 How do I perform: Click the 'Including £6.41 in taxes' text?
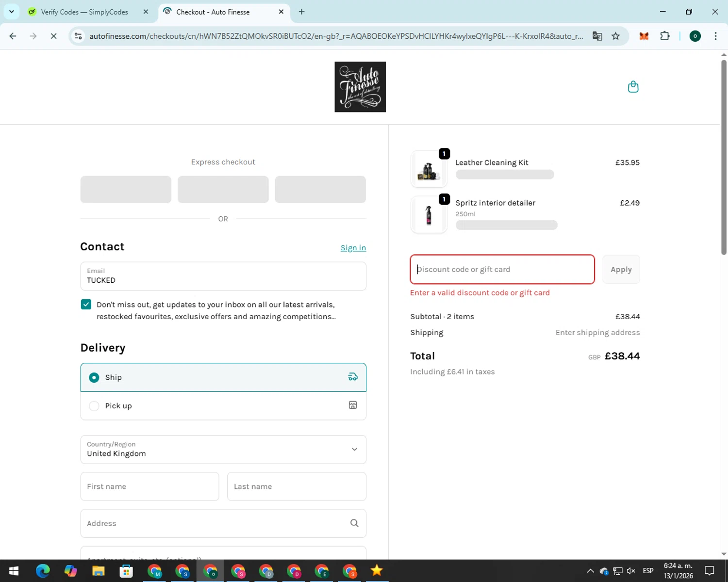pyautogui.click(x=452, y=372)
